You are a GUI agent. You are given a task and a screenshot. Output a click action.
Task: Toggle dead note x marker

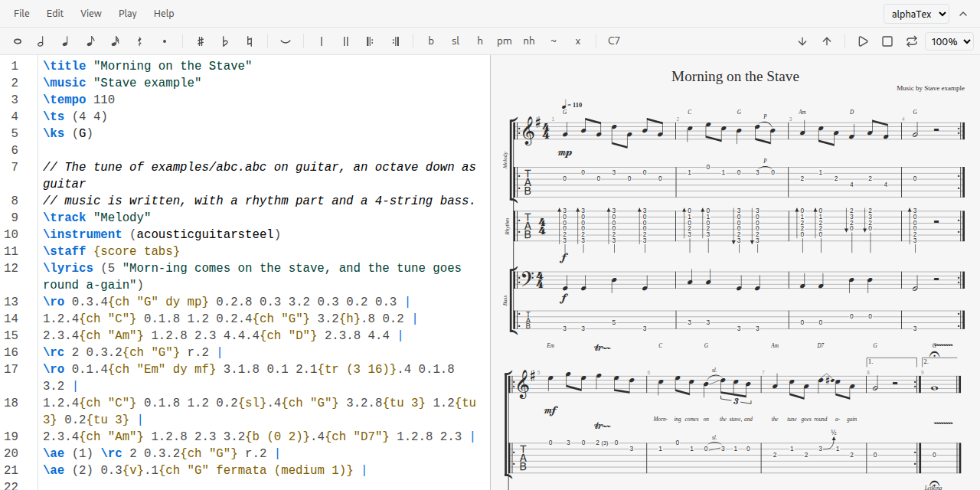(x=578, y=41)
